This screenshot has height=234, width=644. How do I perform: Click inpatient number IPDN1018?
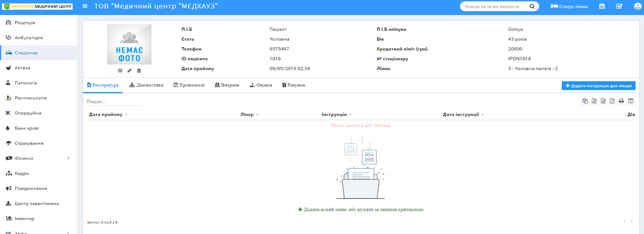519,59
